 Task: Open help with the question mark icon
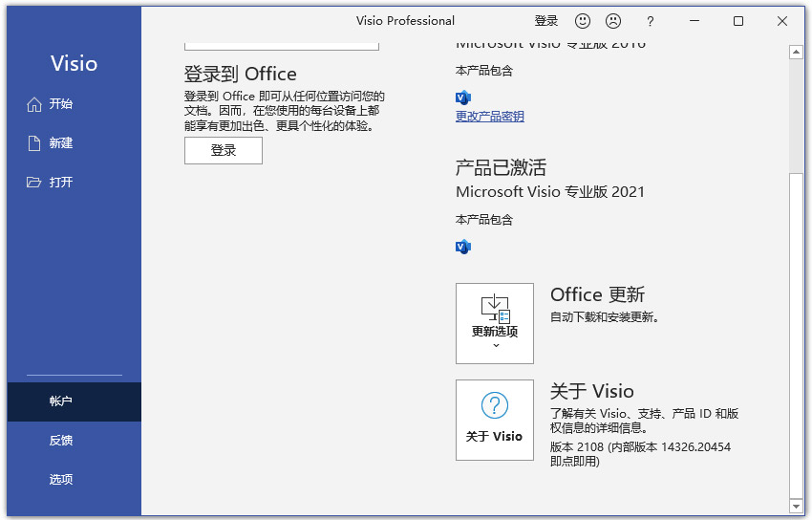tap(651, 21)
